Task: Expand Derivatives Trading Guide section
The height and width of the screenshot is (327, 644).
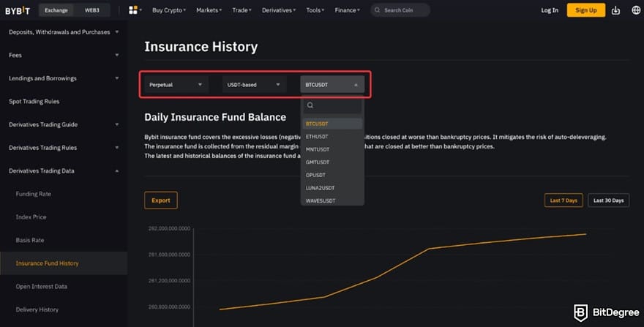Action: coord(64,124)
